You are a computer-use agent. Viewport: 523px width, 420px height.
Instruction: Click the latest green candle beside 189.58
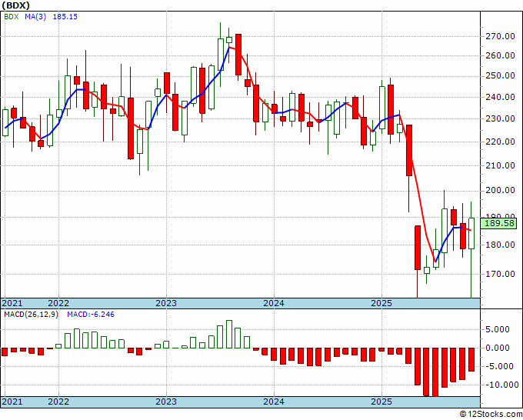[471, 233]
